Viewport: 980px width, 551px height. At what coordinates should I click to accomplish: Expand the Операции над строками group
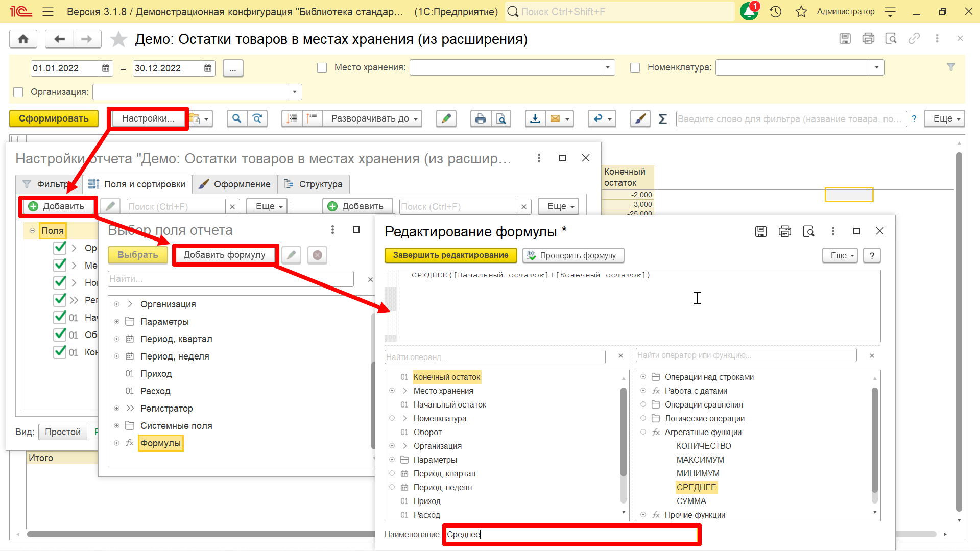click(643, 377)
